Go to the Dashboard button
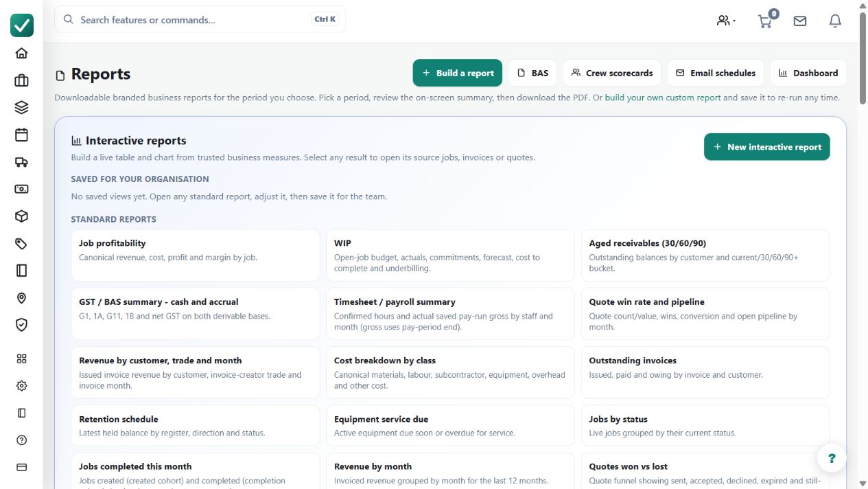This screenshot has width=868, height=489. point(808,73)
